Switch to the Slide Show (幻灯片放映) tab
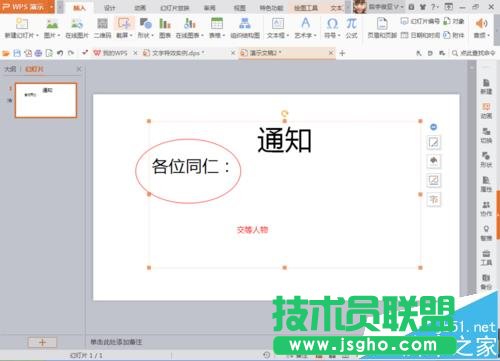Screen dimensions: 500x361 [x=174, y=8]
